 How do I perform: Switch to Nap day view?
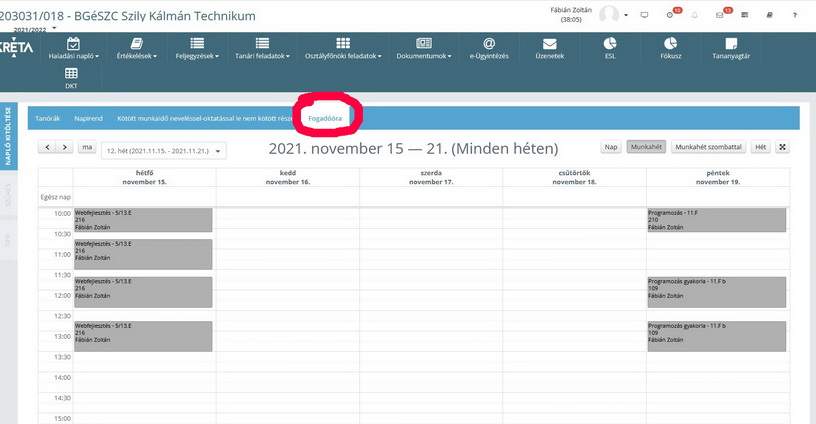click(611, 147)
